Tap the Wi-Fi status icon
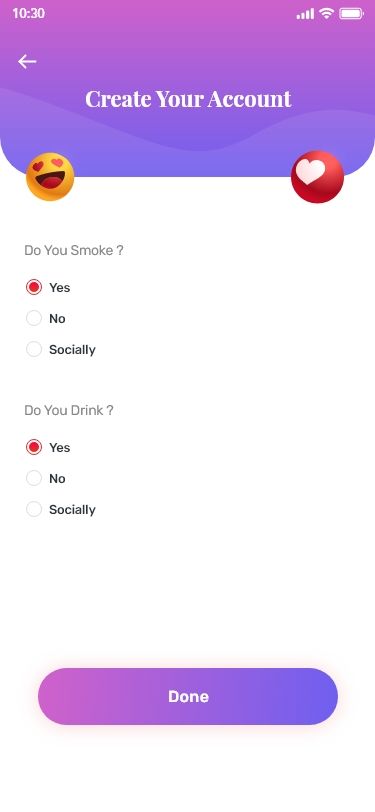 tap(326, 13)
